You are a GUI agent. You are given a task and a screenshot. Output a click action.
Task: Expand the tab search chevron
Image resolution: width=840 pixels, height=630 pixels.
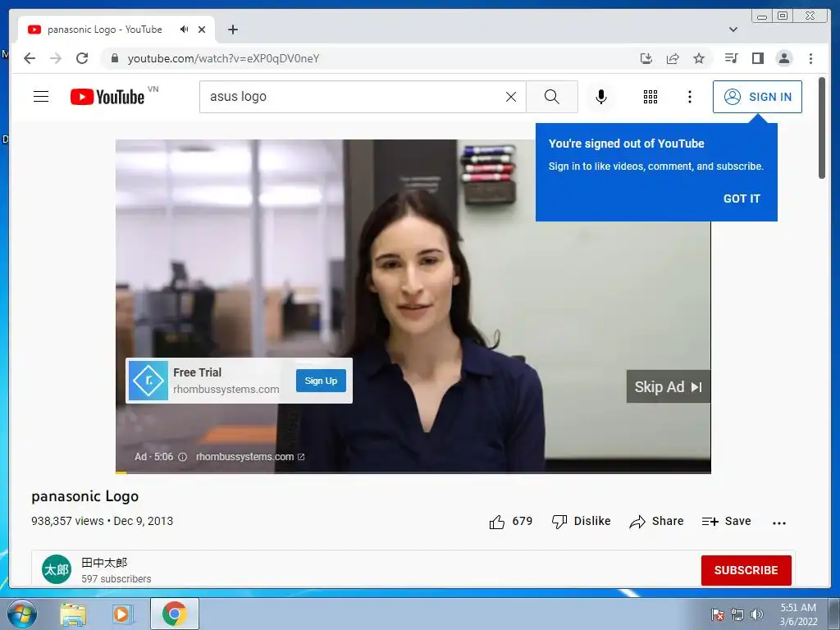pyautogui.click(x=733, y=30)
